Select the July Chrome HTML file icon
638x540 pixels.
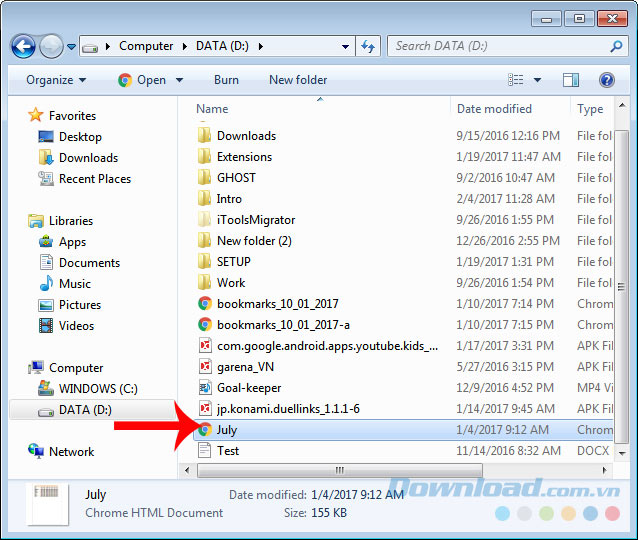point(205,430)
